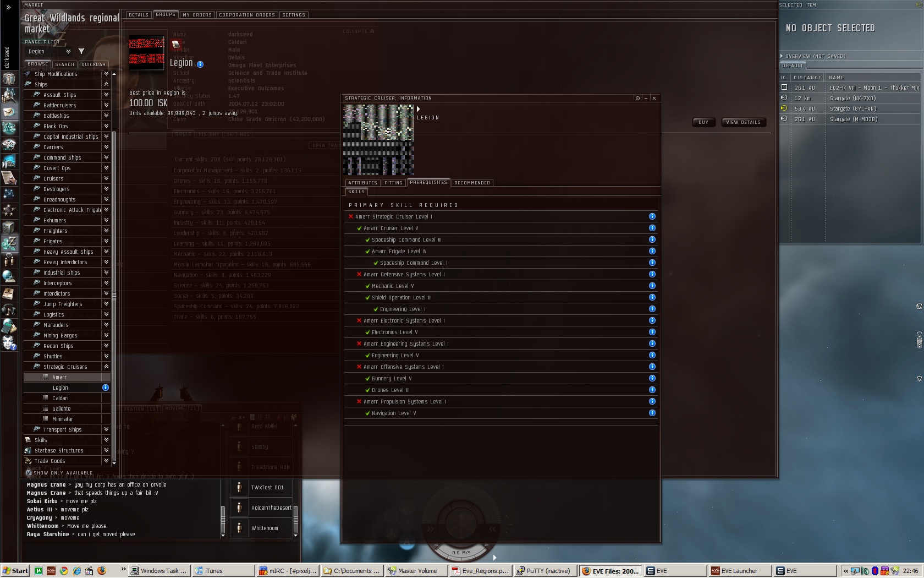Open the Contracts signed-paper sidebar icon

(9, 178)
